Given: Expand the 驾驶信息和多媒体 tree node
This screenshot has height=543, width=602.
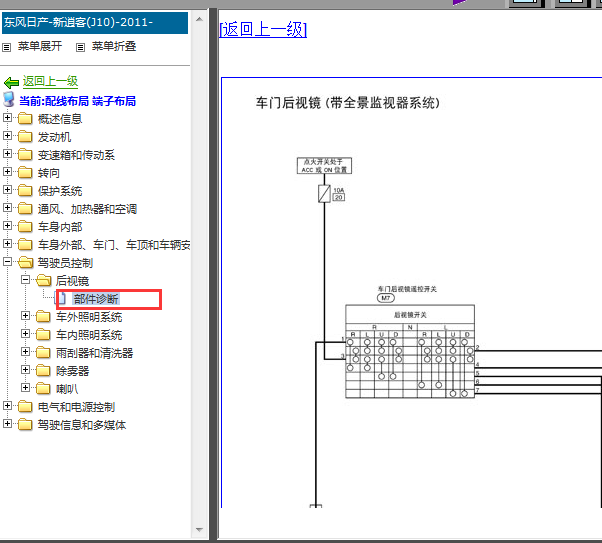Looking at the screenshot, I should coord(7,424).
